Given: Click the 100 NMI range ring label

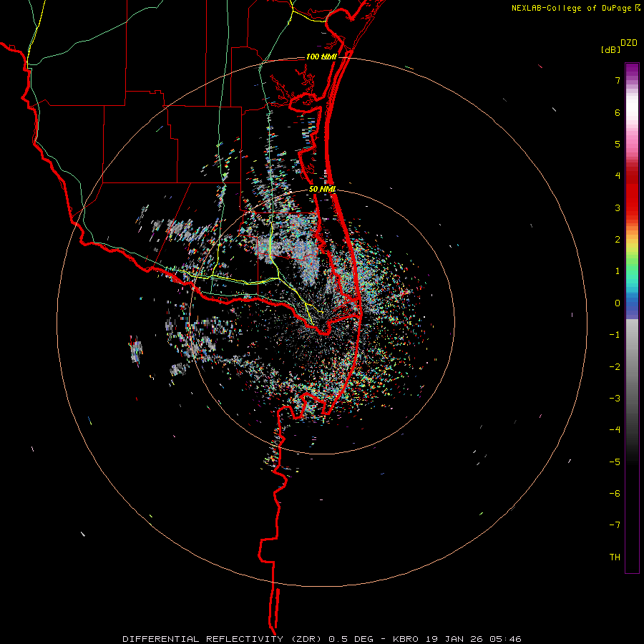Looking at the screenshot, I should [321, 57].
